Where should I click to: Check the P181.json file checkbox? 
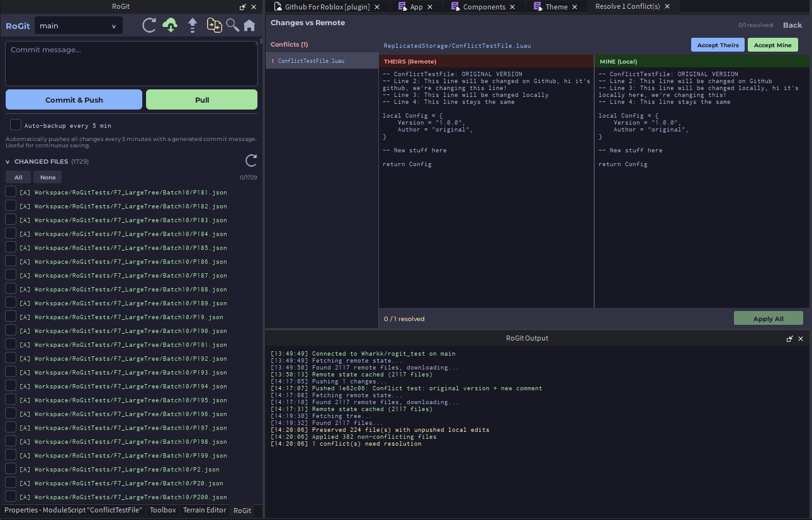[11, 192]
